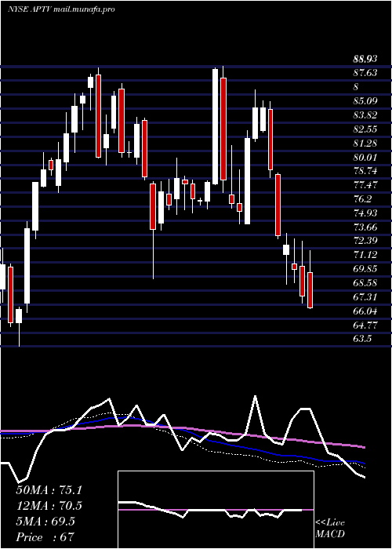
Task: Click inside the MACD inset chart box
Action: point(216,510)
